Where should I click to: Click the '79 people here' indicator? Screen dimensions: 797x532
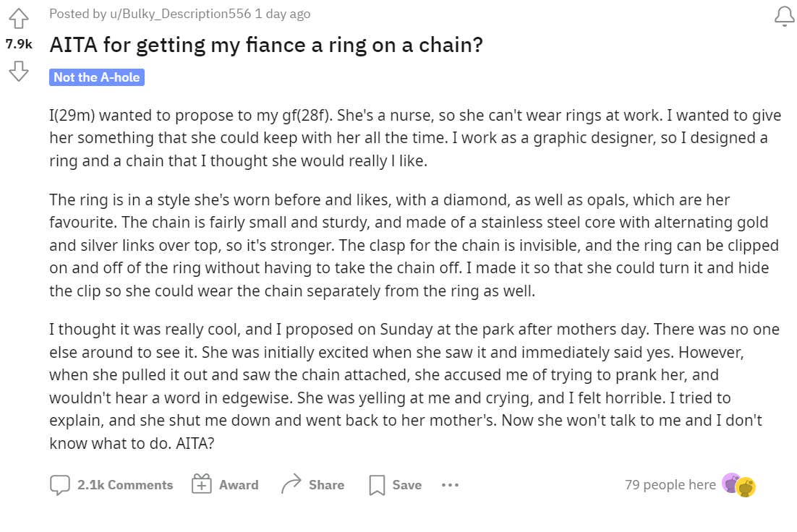(670, 484)
